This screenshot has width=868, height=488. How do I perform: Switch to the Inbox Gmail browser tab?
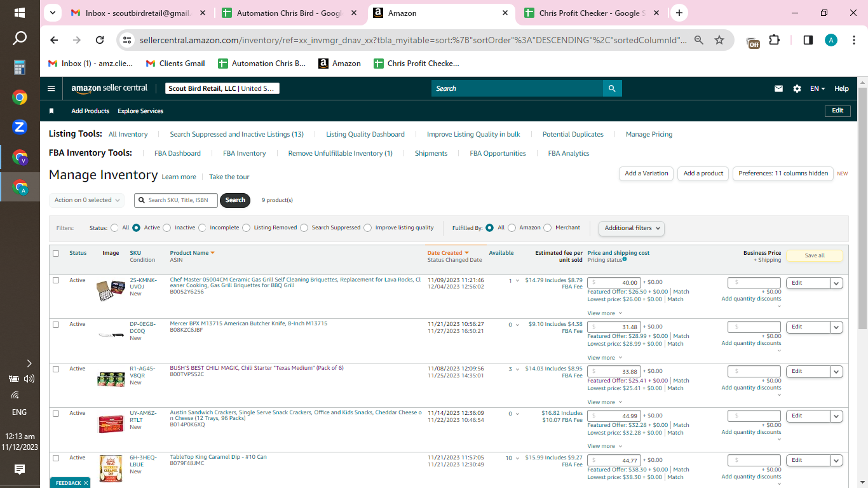coord(139,13)
